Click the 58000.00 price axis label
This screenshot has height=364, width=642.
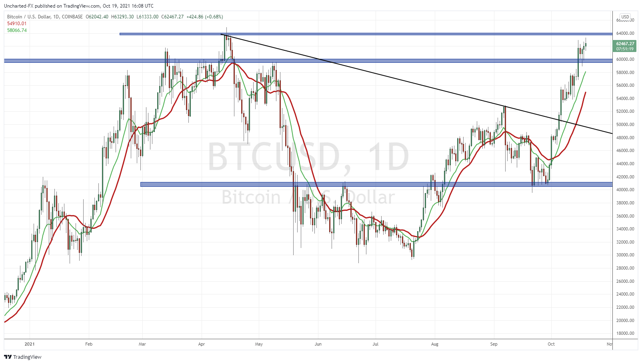(625, 72)
